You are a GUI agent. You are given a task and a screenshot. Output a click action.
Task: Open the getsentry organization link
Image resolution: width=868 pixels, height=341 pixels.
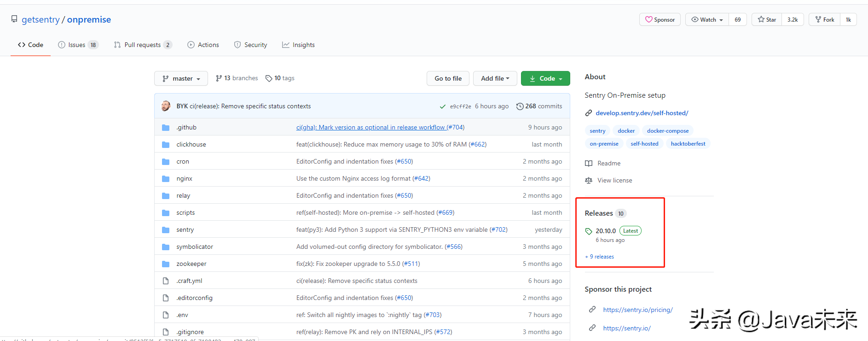(x=41, y=19)
